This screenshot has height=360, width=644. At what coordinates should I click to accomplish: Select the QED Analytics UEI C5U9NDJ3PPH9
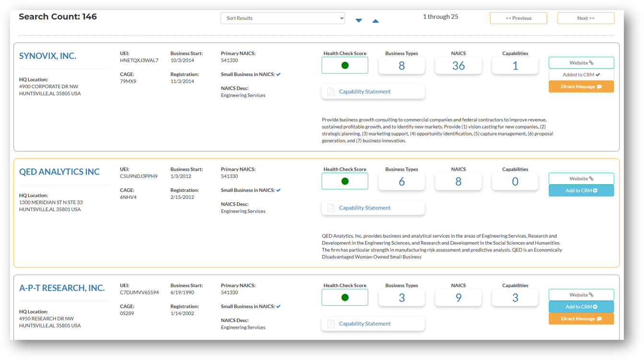click(x=139, y=176)
